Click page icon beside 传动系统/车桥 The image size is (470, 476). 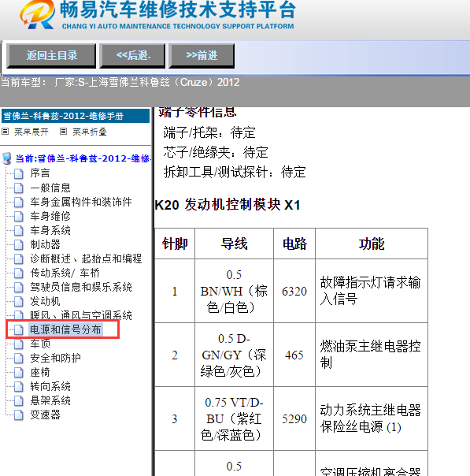click(x=18, y=273)
